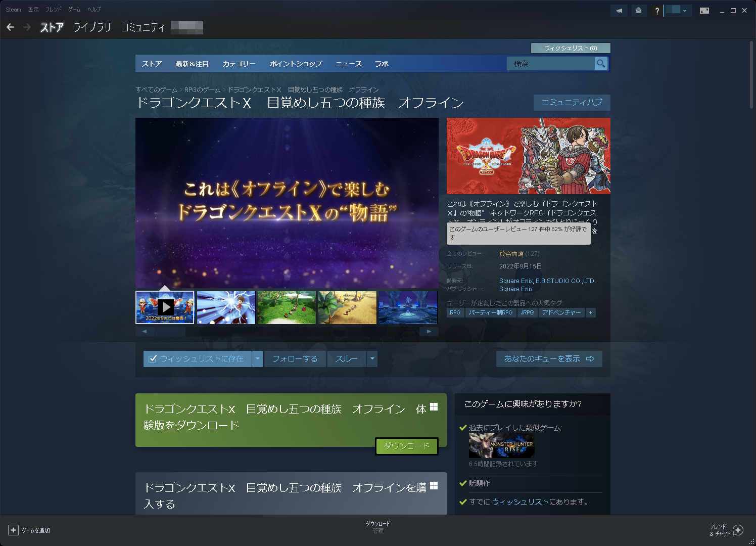Screen dimensions: 756x546
Task: Open the スルー dropdown arrow
Action: [x=372, y=358]
